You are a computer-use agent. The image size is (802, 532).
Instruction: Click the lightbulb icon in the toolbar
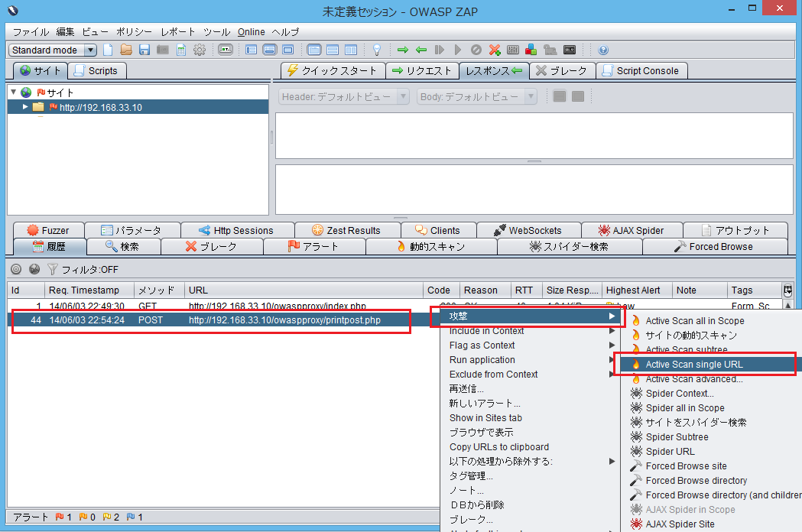coord(377,50)
